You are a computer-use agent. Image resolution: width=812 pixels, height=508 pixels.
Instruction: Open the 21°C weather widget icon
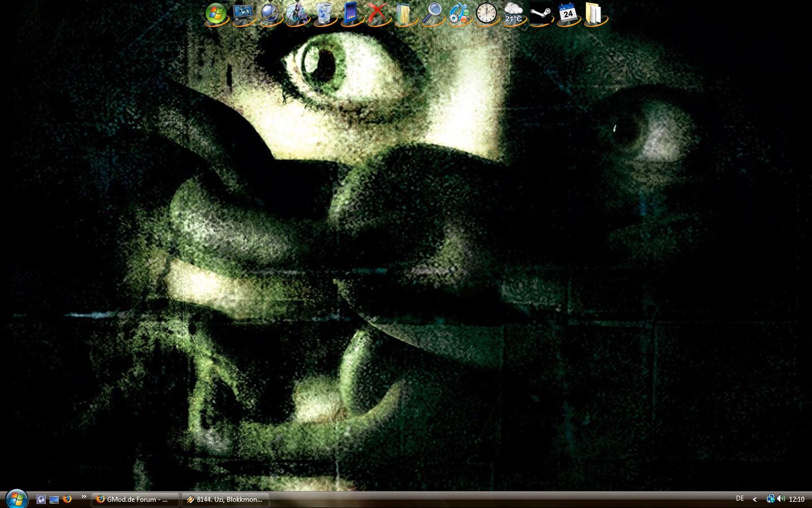[513, 14]
